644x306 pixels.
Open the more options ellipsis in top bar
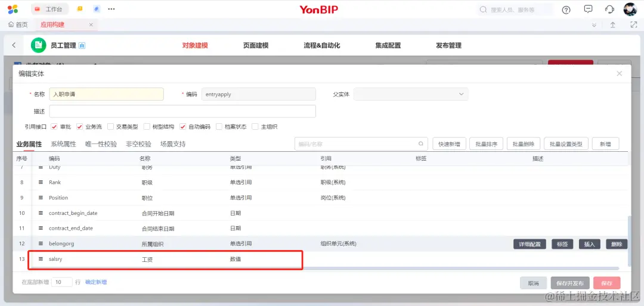[x=112, y=8]
